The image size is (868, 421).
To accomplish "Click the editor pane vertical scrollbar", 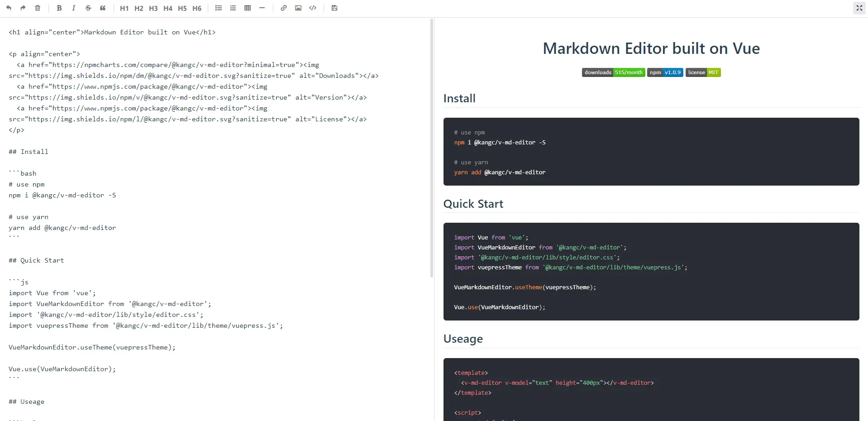I will [432, 148].
